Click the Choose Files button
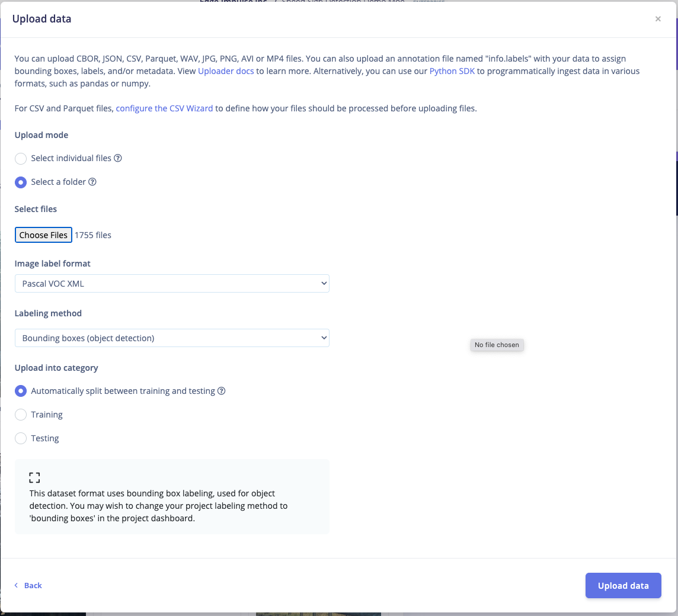678x616 pixels. (43, 235)
